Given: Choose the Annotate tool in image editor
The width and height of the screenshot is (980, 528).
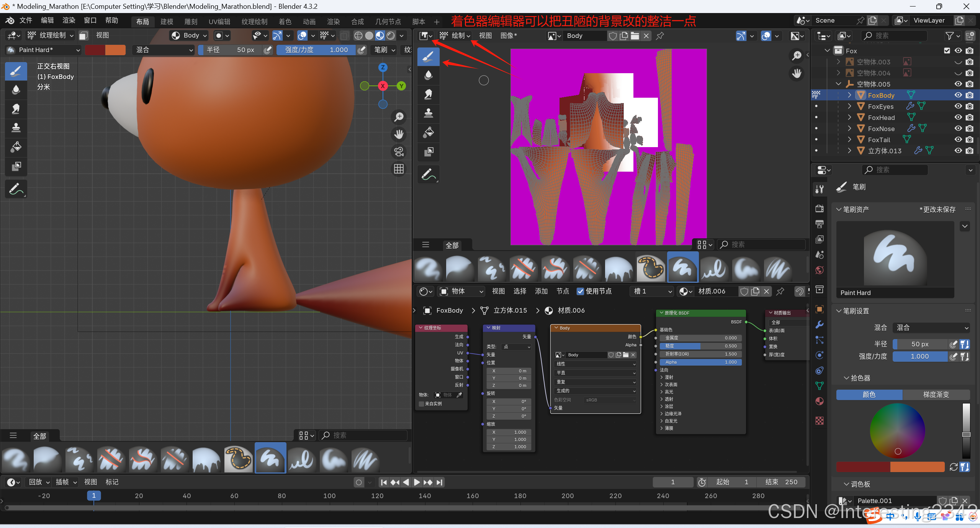Looking at the screenshot, I should coord(428,175).
